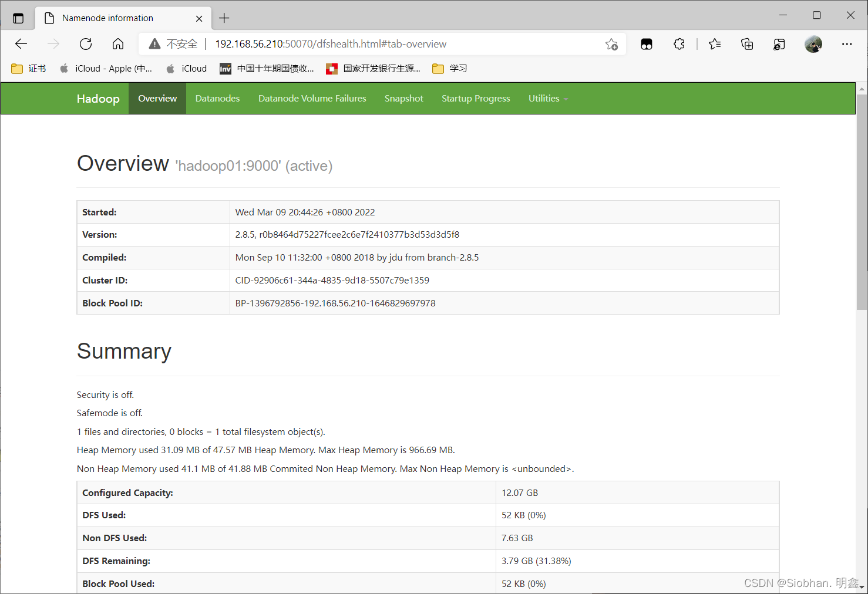Expand the Utilities dropdown menu

coord(547,99)
